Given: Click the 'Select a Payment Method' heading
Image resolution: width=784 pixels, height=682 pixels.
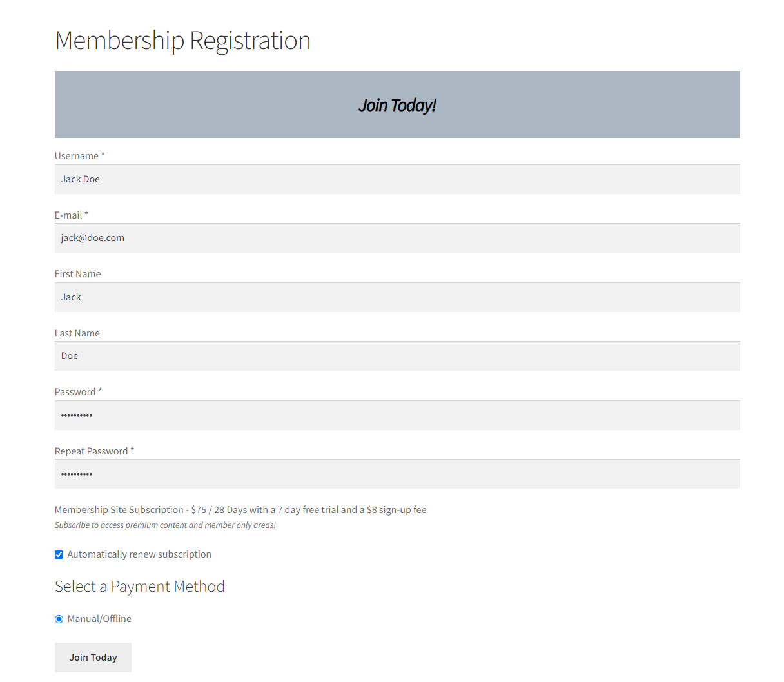Looking at the screenshot, I should [139, 587].
